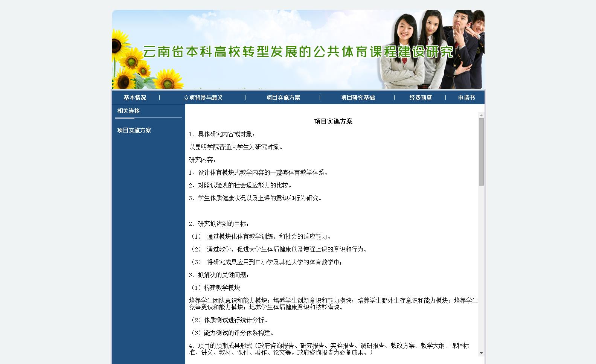Click the section heading 2. 研究拟达到的目标
This screenshot has width=596, height=364.
[219, 224]
